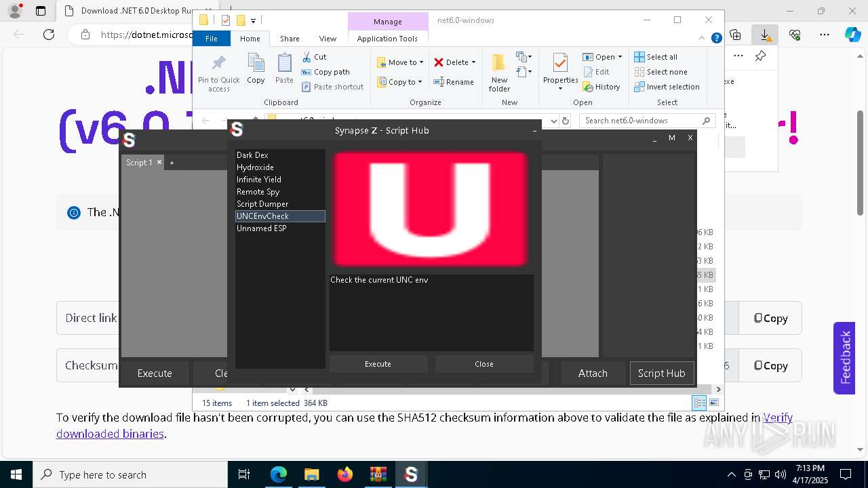The width and height of the screenshot is (868, 488).
Task: Open browser downloads icon
Action: [765, 35]
